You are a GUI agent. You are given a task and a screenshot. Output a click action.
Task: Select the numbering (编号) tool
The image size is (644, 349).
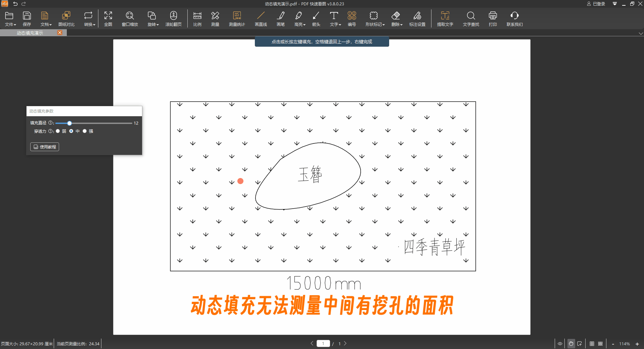click(x=352, y=19)
